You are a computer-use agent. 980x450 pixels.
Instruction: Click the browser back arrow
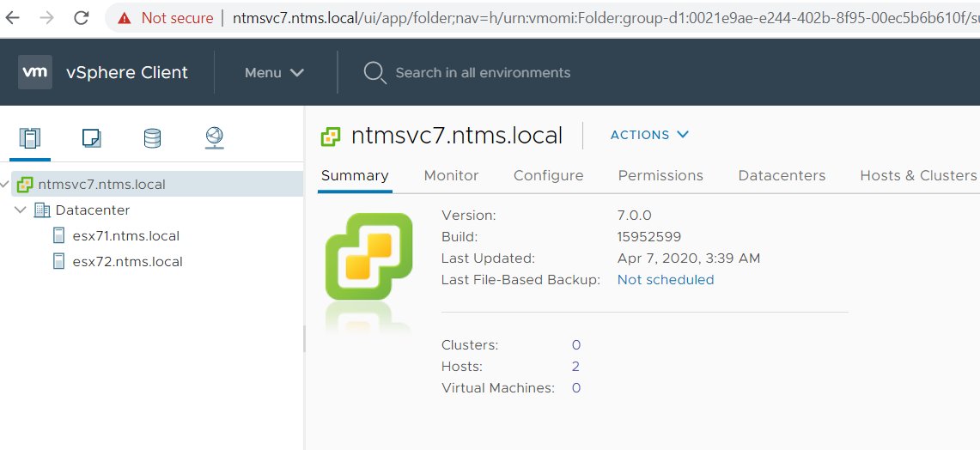[13, 17]
